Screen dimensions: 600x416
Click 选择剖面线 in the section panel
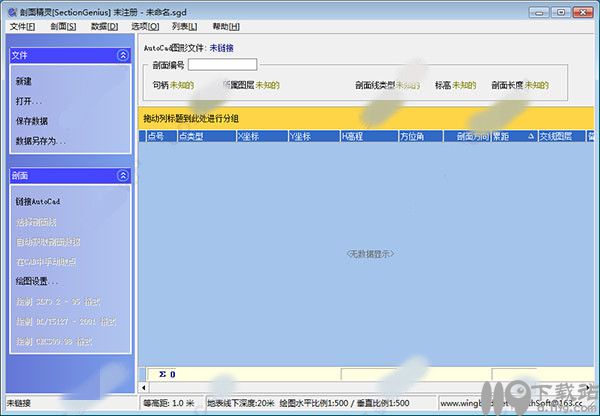pos(36,222)
